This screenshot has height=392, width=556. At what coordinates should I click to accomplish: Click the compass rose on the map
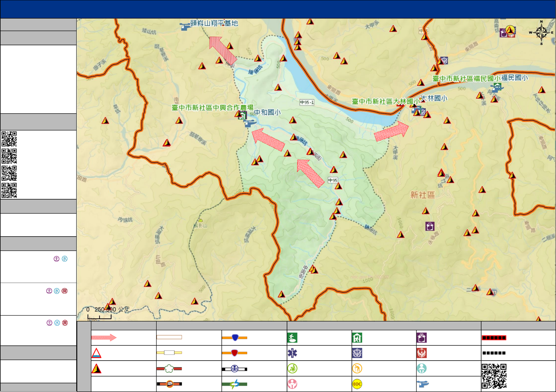click(x=541, y=33)
